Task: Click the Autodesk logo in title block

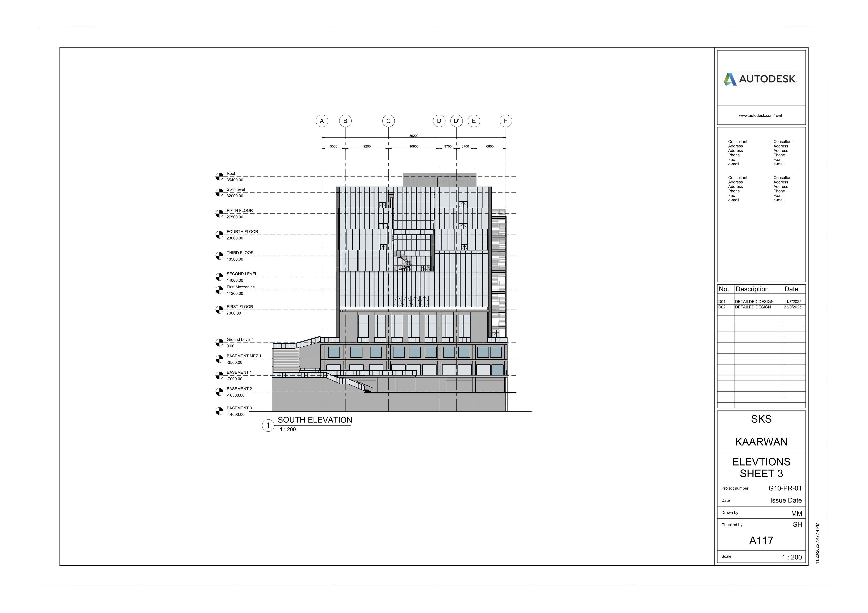Action: (x=760, y=79)
